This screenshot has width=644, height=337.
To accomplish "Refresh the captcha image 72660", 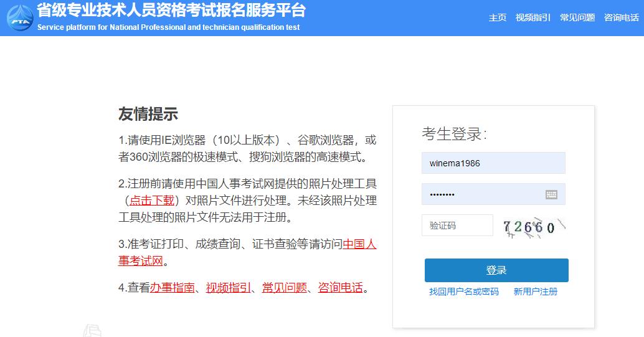I will pos(534,227).
